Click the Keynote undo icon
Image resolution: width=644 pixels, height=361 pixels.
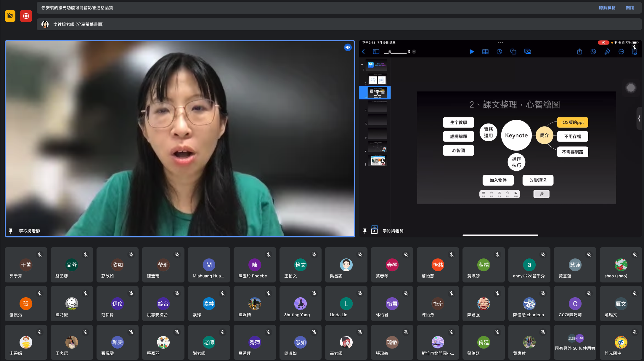point(593,52)
